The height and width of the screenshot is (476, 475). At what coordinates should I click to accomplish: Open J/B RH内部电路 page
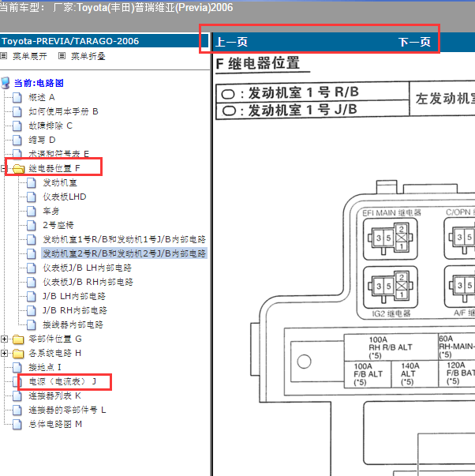pos(75,310)
